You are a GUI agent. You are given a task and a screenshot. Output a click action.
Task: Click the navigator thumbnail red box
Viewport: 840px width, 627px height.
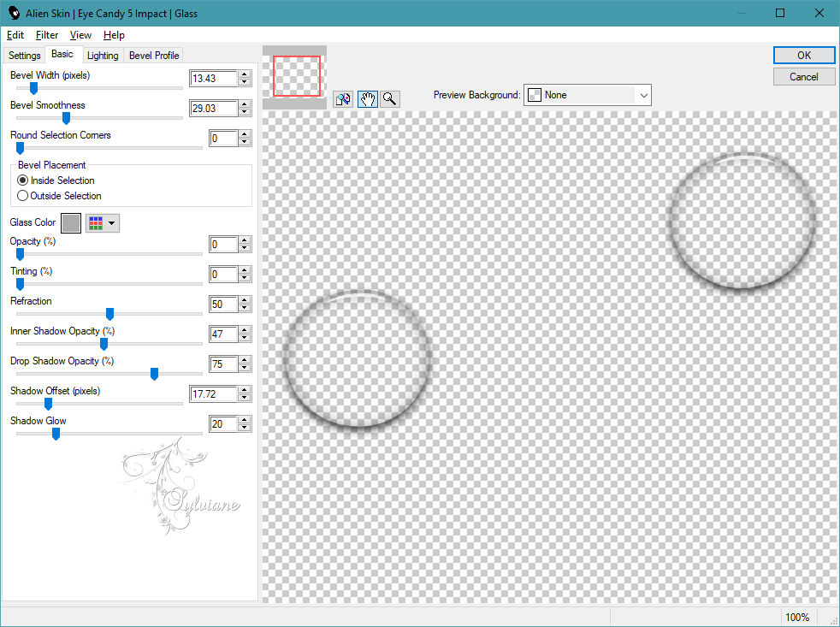click(x=297, y=76)
